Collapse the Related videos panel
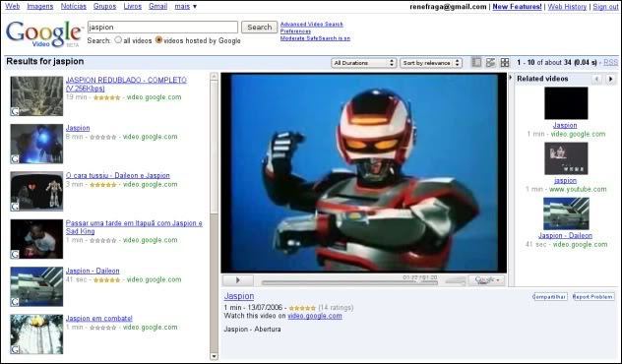The image size is (622, 364). tap(511, 78)
